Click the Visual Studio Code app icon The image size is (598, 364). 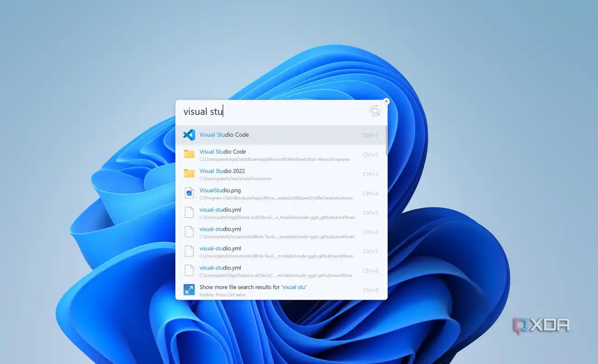click(x=189, y=135)
